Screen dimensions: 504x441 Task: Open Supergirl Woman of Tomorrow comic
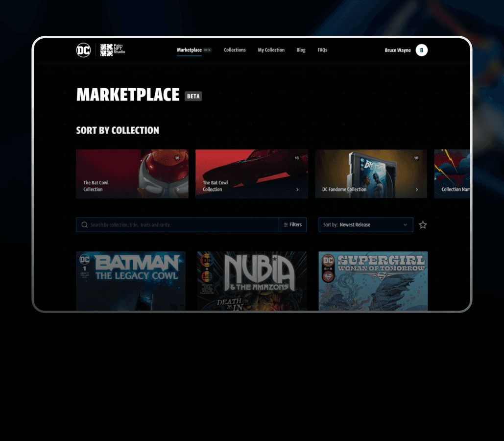pyautogui.click(x=373, y=281)
